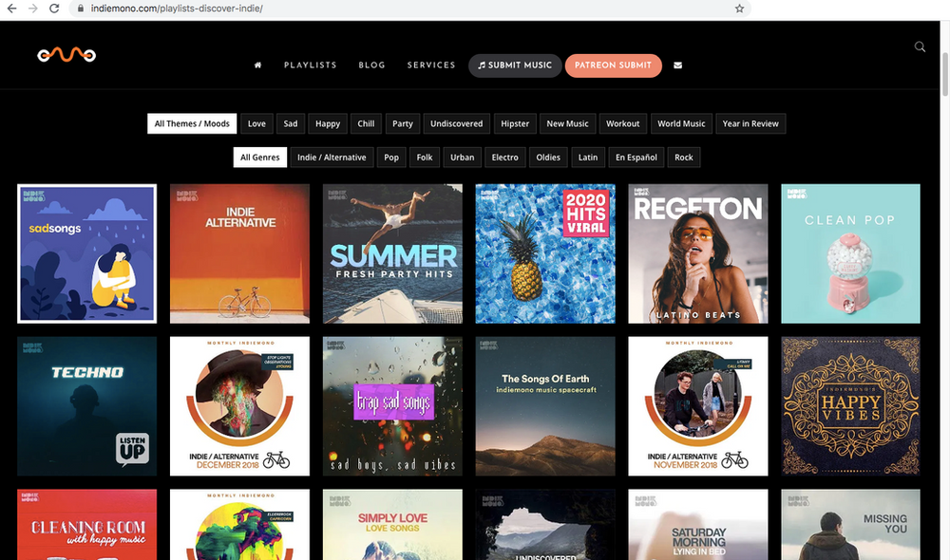
Task: Filter playlists by Sad mood
Action: tap(291, 123)
